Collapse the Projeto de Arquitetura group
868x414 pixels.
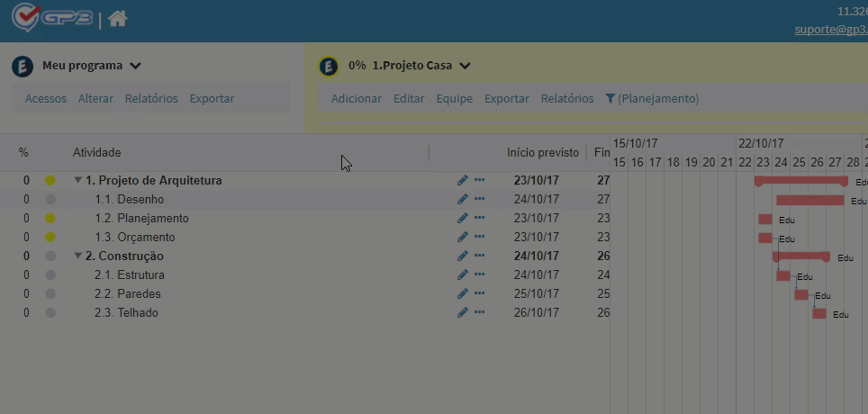click(78, 180)
